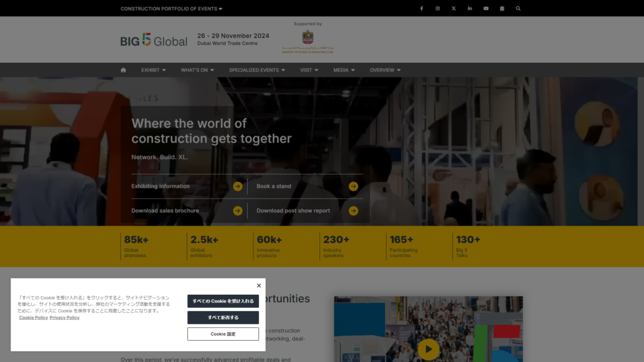Click the 2.5k+ Global exhibitors stat

204,246
